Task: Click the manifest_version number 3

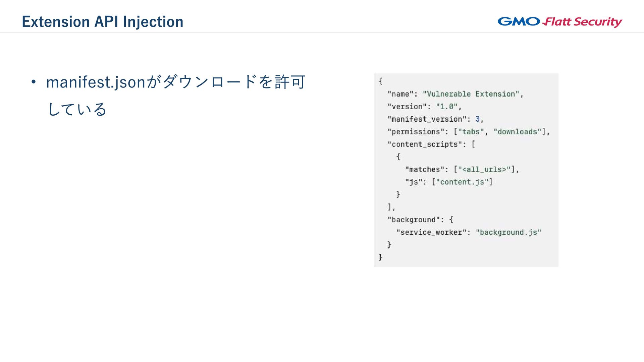Action: tap(478, 119)
